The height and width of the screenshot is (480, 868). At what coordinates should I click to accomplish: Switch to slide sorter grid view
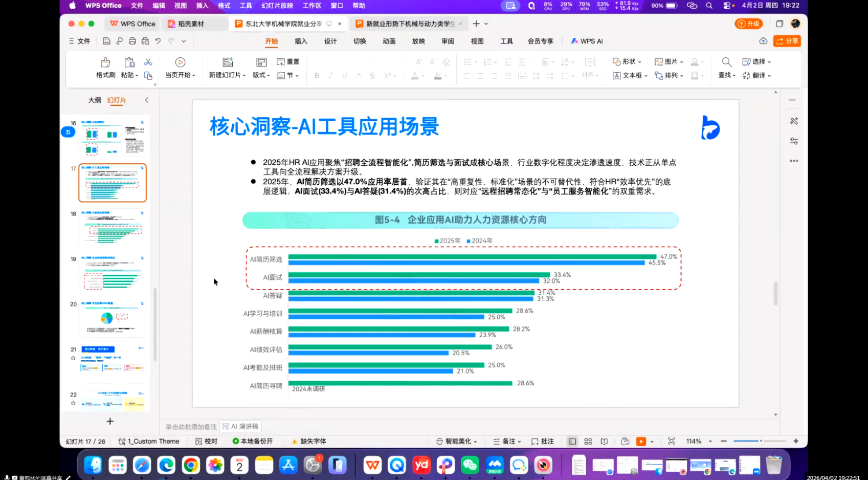[x=588, y=441]
